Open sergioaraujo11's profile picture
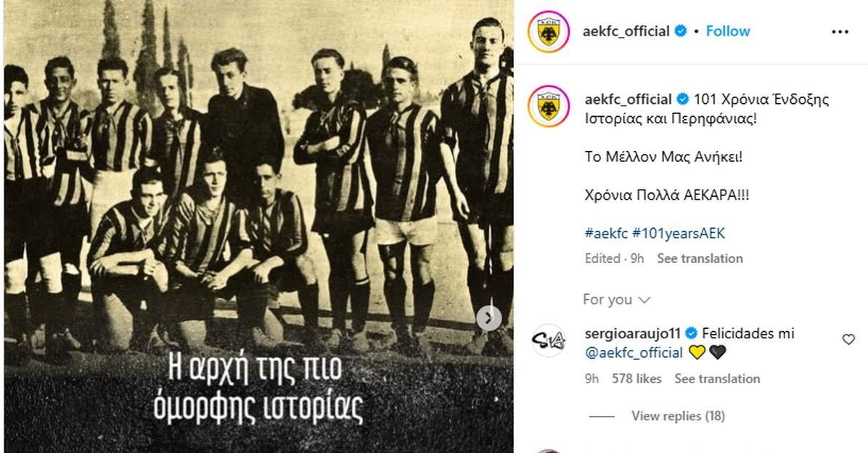 click(548, 340)
